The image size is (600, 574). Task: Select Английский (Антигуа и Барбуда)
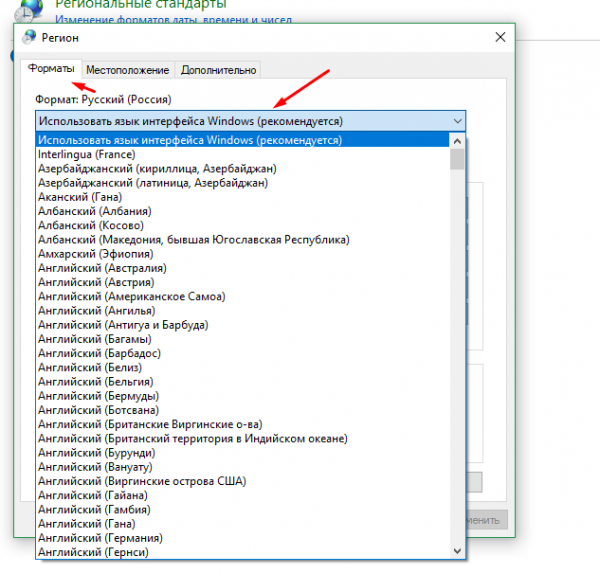coord(243,325)
